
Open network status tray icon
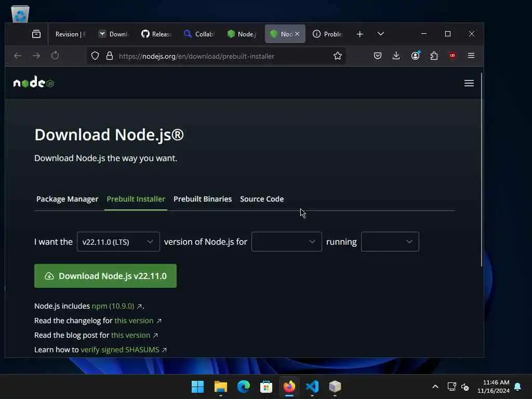tap(451, 387)
